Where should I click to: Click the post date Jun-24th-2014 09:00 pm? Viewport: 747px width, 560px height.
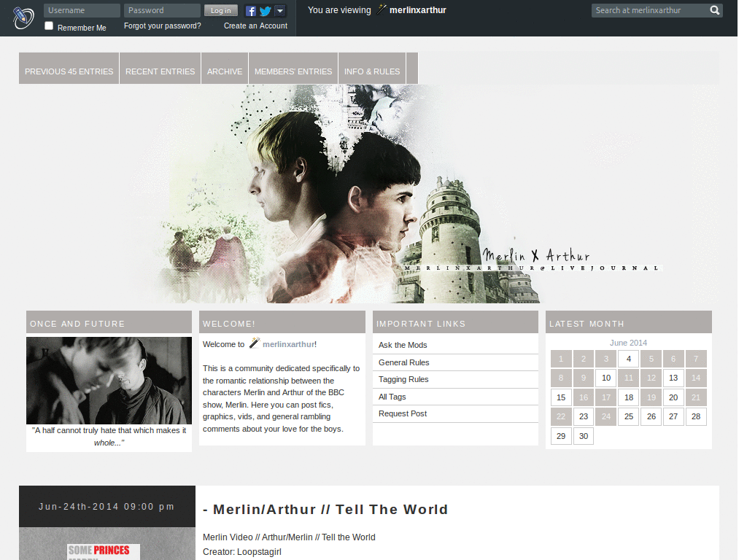(x=107, y=506)
